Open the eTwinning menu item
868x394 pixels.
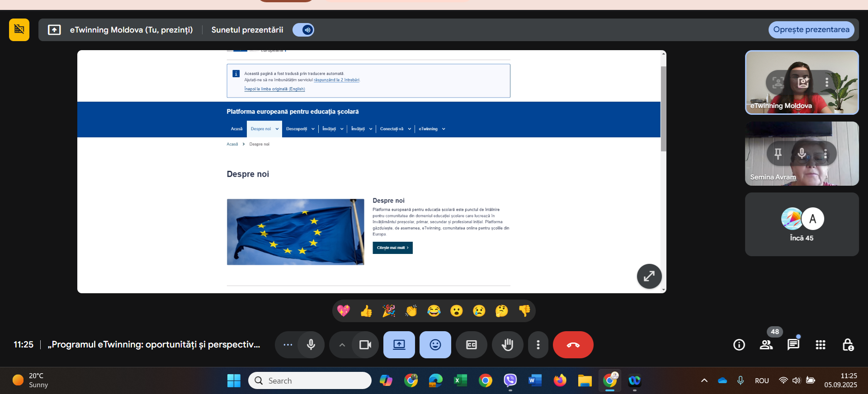[428, 129]
